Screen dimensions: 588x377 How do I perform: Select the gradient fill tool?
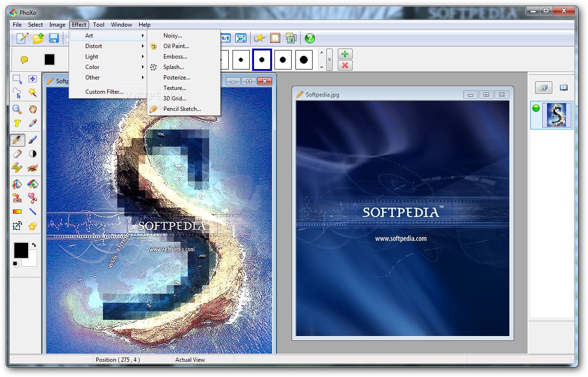17,212
